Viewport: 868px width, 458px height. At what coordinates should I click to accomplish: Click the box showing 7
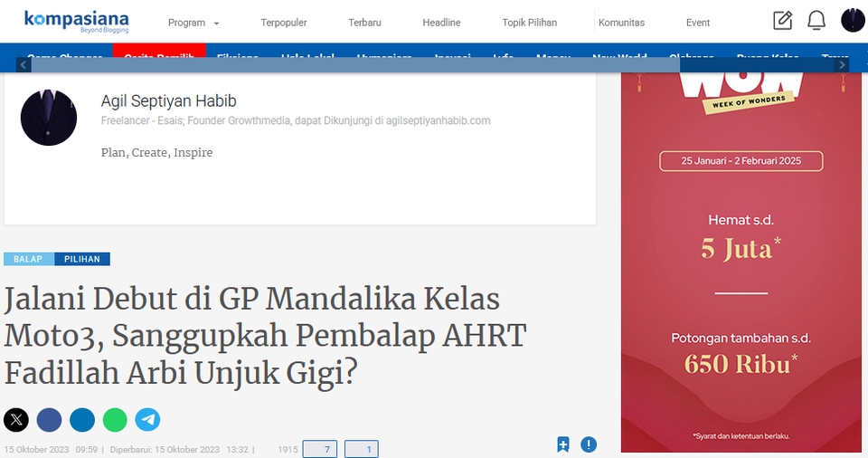pyautogui.click(x=320, y=449)
